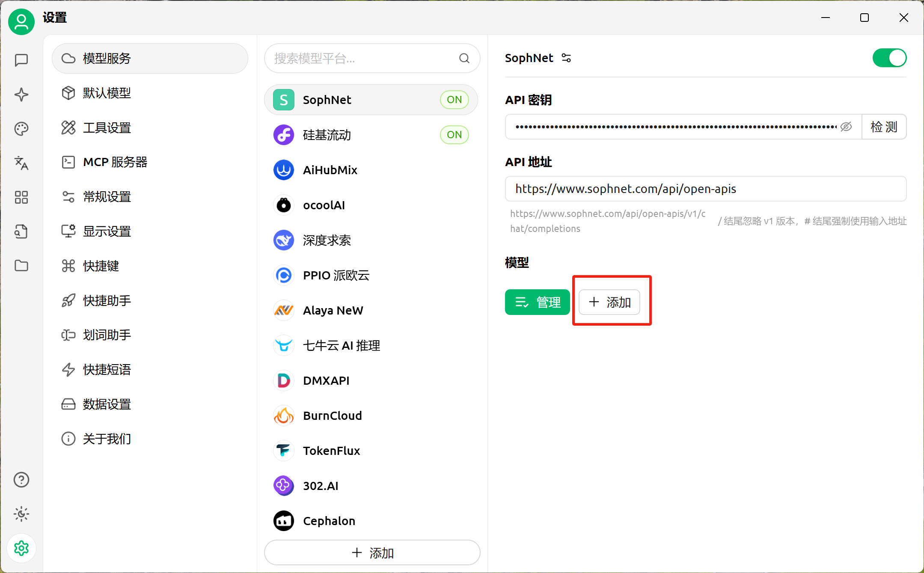Reveal API key with eye icon
The width and height of the screenshot is (924, 573).
[x=846, y=127]
